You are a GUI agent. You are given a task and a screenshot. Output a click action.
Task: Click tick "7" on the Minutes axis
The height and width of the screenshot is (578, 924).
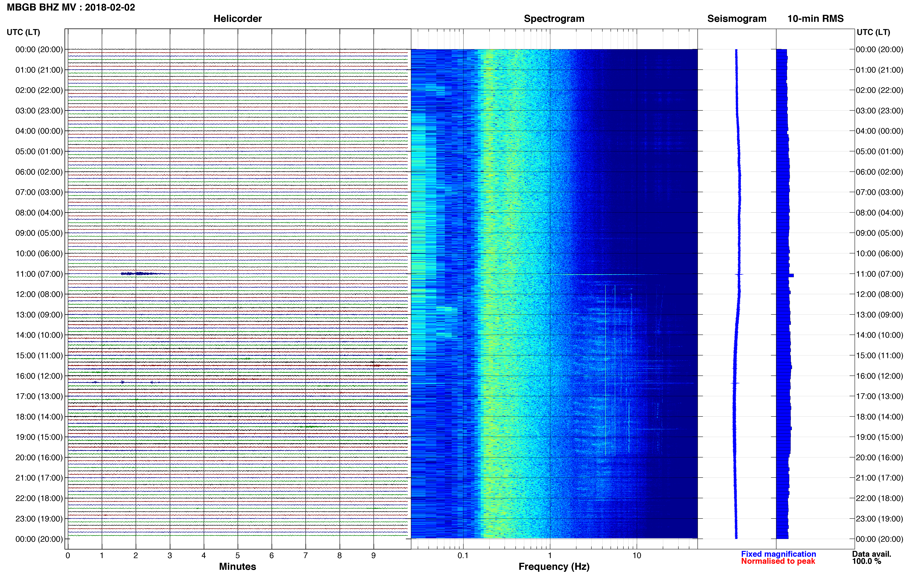tap(306, 555)
